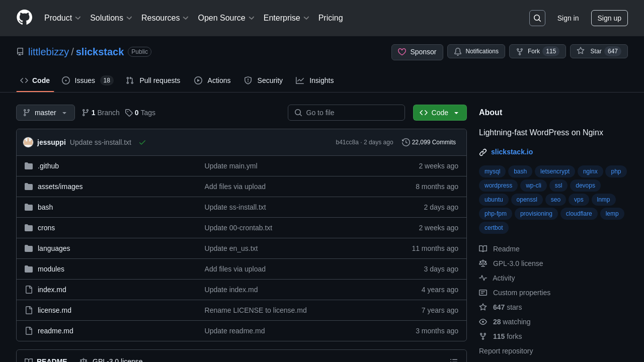This screenshot has width=644, height=362.
Task: Click the Sponsor heart button
Action: 417,52
